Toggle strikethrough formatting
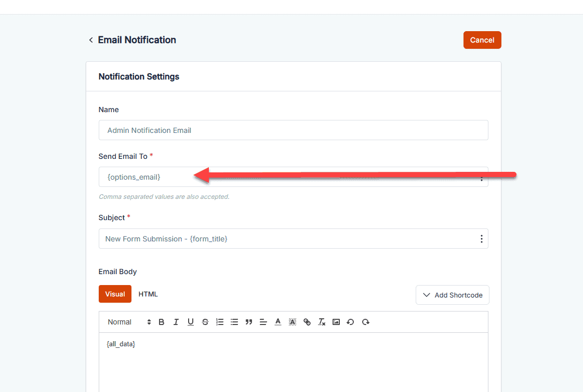Screen dimensions: 583x392 click(205, 322)
